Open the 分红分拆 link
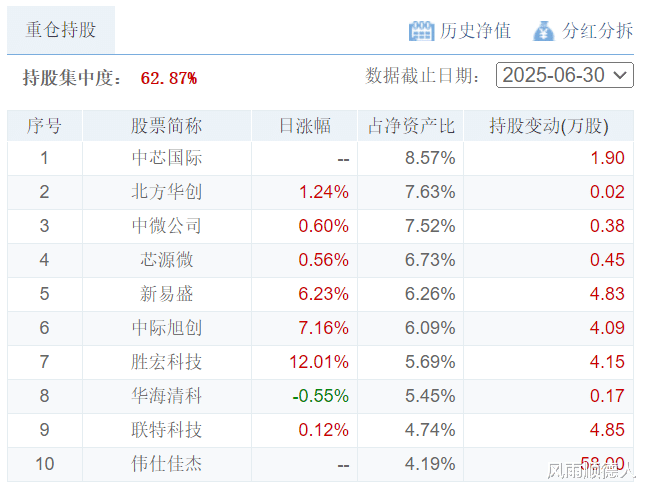 597,31
